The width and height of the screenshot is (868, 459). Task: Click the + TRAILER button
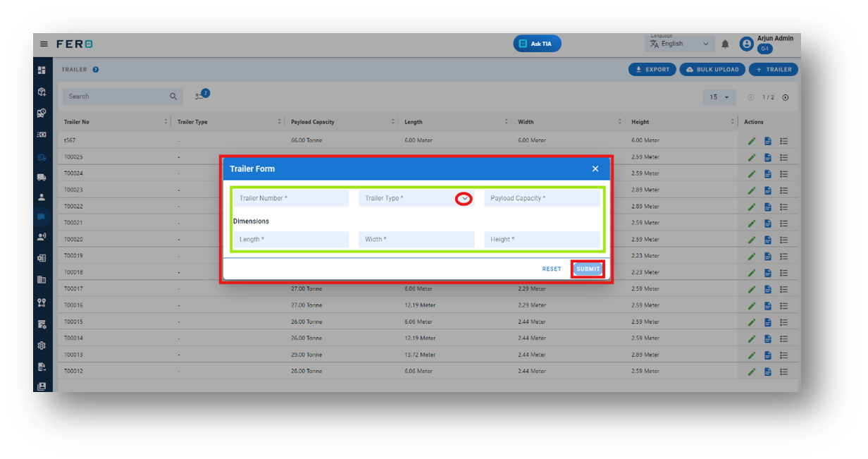(x=773, y=70)
